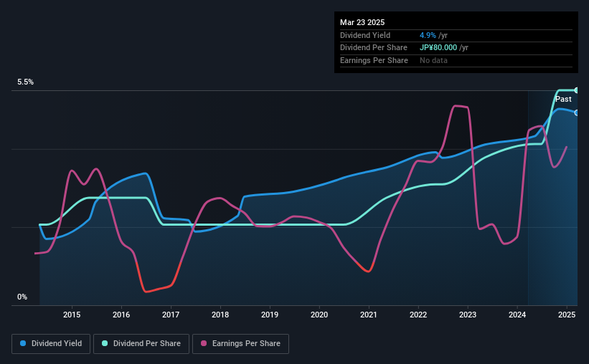
Task: Select the blue Dividend Yield endpoint marker
Action: coord(576,113)
